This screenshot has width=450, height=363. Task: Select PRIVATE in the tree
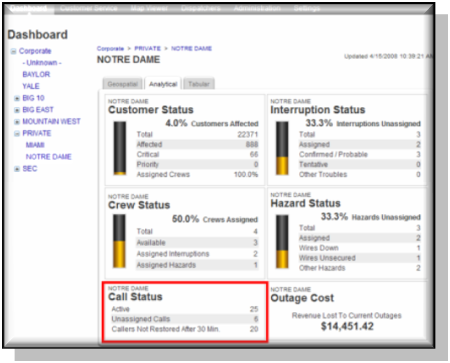(x=37, y=133)
